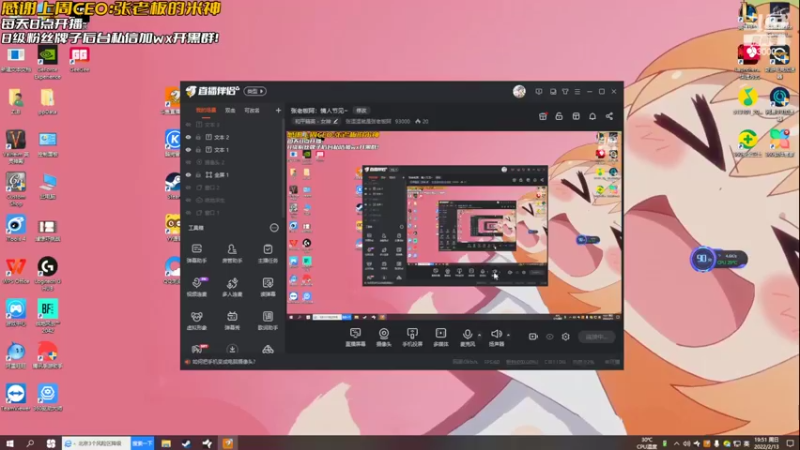Image resolution: width=800 pixels, height=450 pixels.
Task: Click the user avatar in 直播伴侣 title bar
Action: [519, 91]
